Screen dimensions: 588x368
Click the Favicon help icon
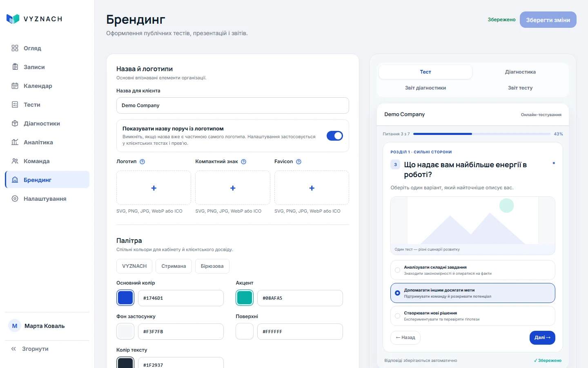(x=299, y=162)
